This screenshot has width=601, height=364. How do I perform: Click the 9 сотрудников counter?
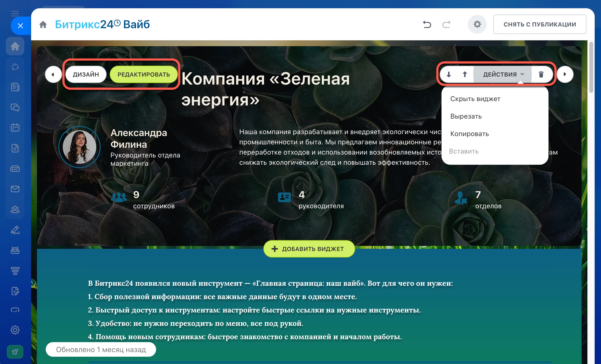[x=154, y=200]
